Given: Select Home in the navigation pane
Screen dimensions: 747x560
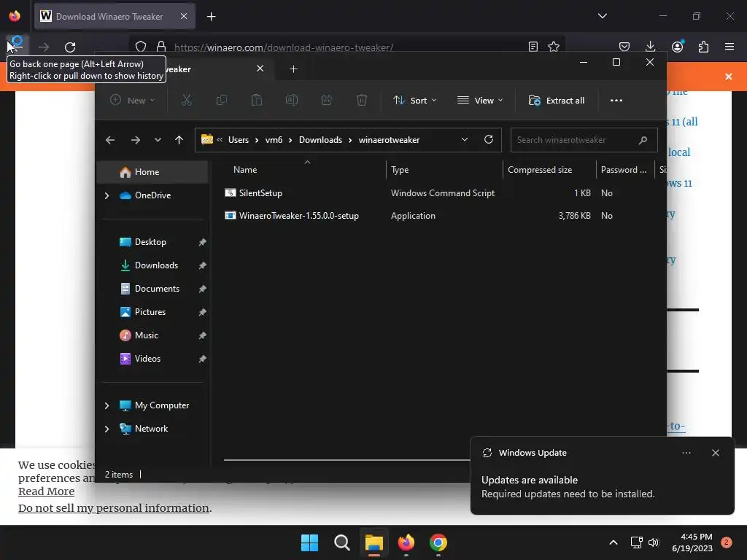Looking at the screenshot, I should click(x=152, y=172).
